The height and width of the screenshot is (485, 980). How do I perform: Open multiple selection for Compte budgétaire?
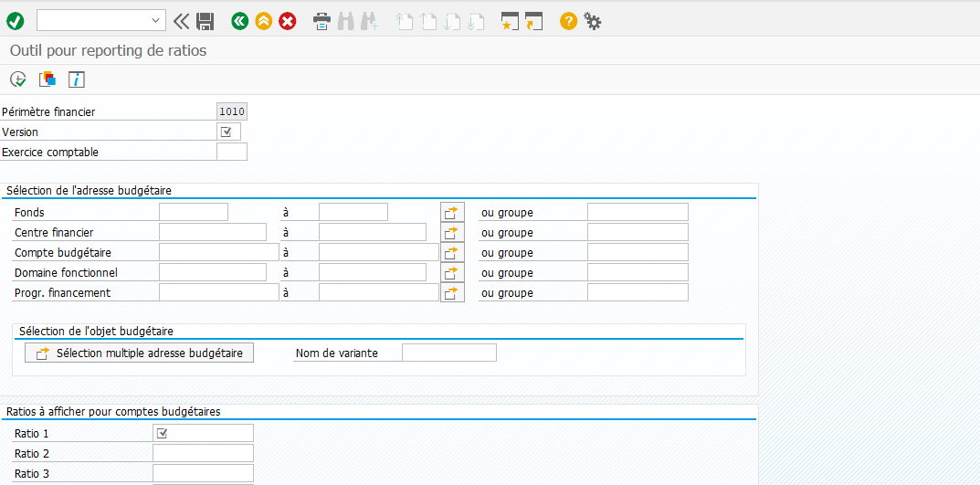click(452, 253)
